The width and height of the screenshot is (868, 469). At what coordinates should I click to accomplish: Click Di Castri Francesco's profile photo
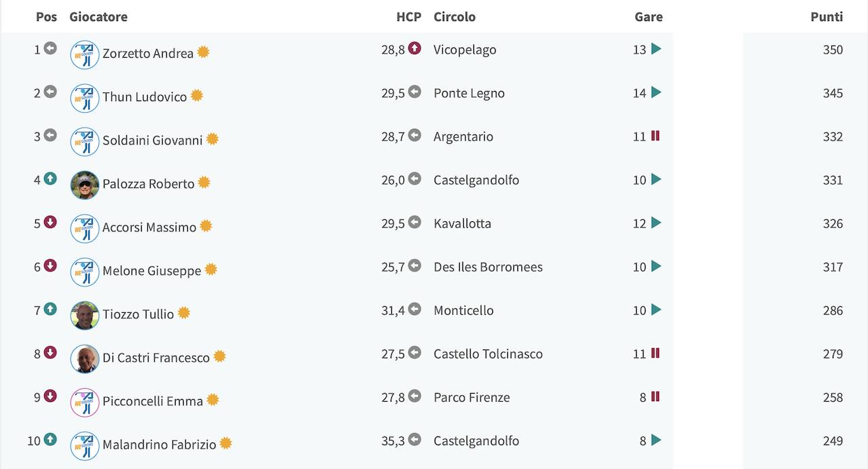point(85,359)
